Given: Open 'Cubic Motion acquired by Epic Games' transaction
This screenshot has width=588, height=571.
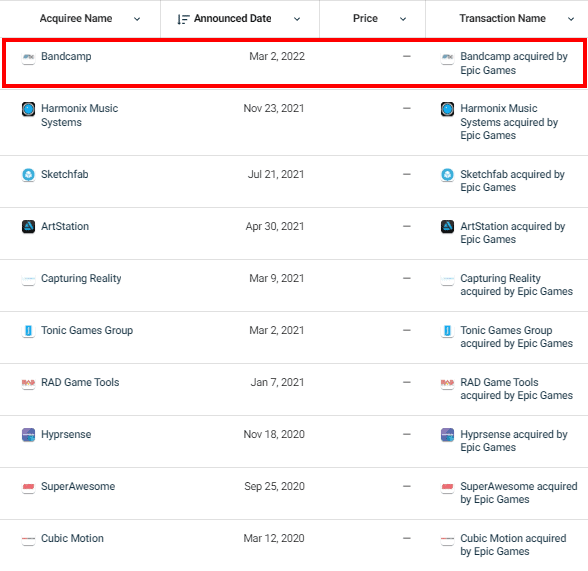Looking at the screenshot, I should click(513, 545).
